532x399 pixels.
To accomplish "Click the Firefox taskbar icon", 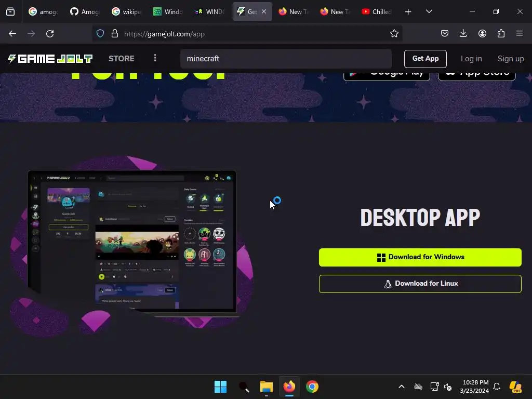I will coord(289,387).
